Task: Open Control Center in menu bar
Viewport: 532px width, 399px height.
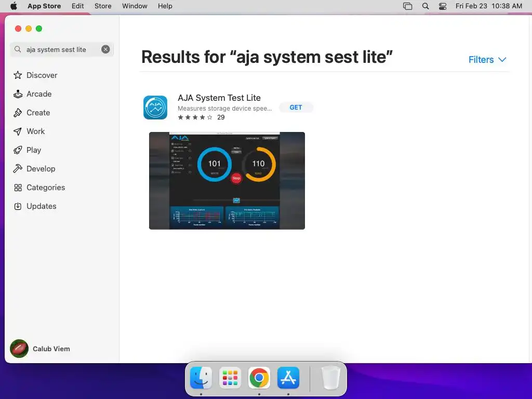Action: click(x=443, y=6)
